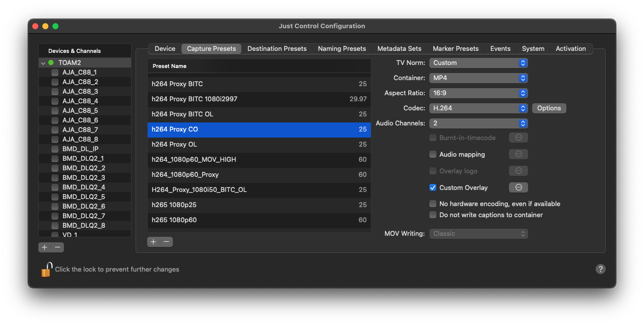Switch to the System tab
The image size is (644, 325).
(x=533, y=49)
